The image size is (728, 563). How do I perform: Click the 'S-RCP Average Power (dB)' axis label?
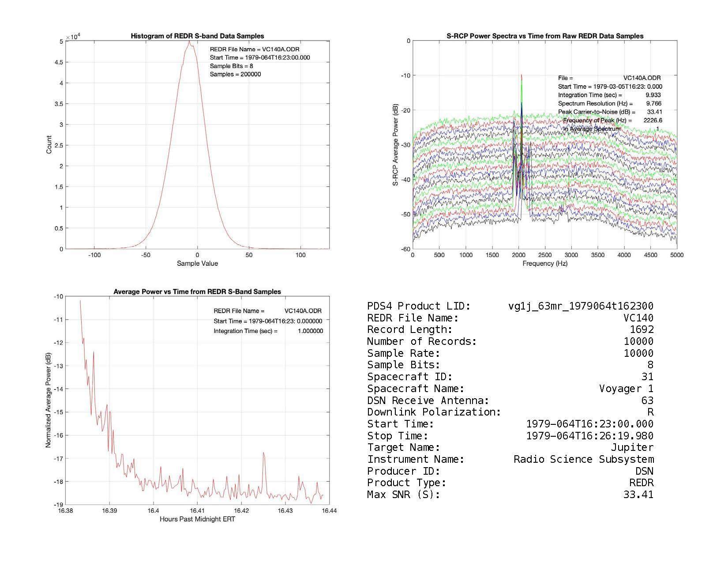396,145
